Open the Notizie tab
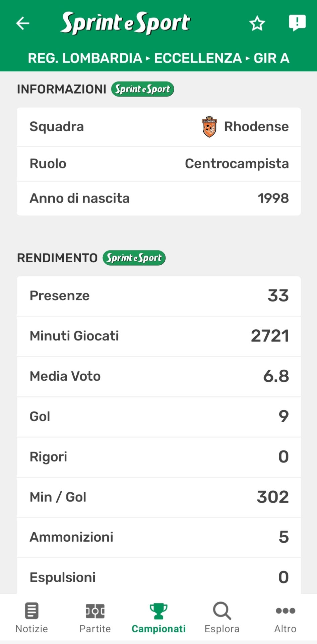The image size is (317, 644). pos(32,618)
